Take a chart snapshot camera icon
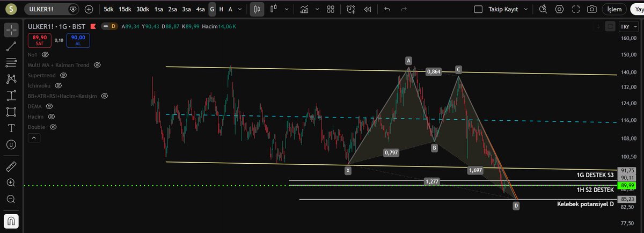This screenshot has height=233, width=644. pyautogui.click(x=592, y=9)
